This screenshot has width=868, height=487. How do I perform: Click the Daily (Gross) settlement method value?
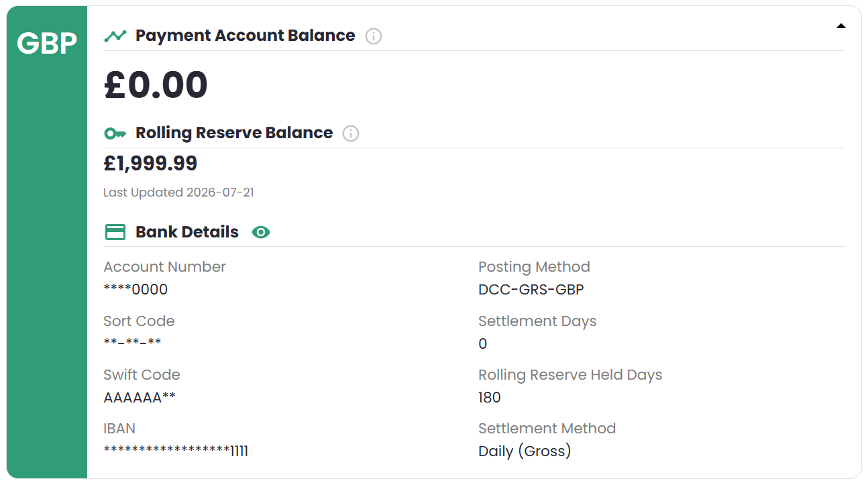click(525, 451)
